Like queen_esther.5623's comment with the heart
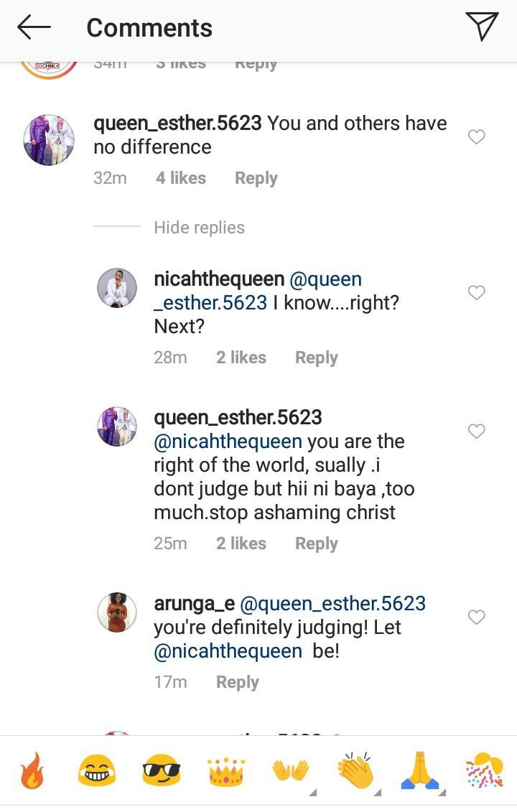Screen dimensions: 517x812 tap(476, 136)
